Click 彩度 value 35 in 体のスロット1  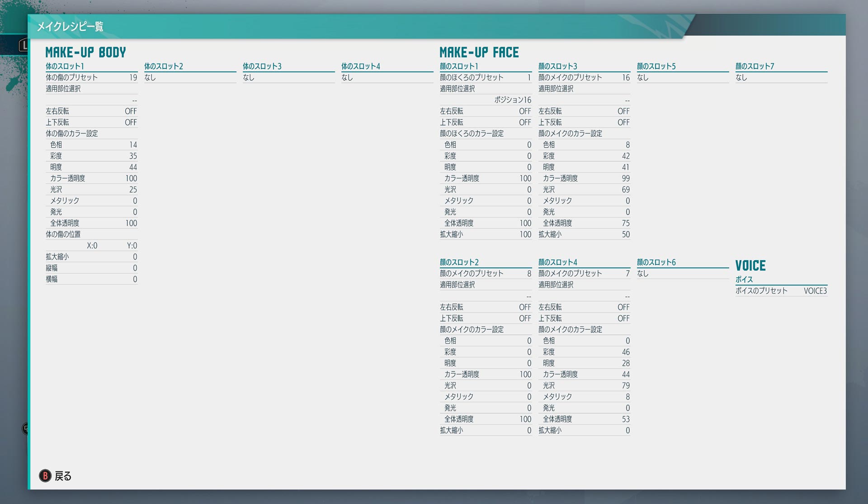(132, 156)
